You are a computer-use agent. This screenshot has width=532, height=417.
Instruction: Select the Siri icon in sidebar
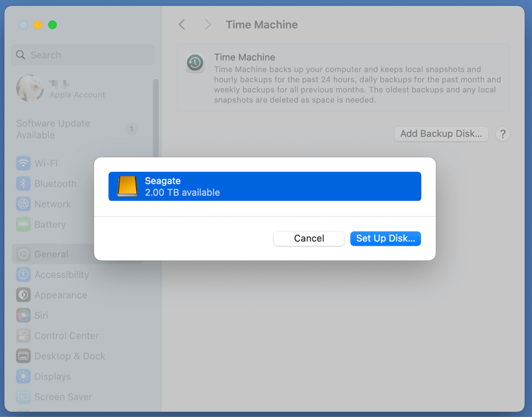pyautogui.click(x=23, y=315)
